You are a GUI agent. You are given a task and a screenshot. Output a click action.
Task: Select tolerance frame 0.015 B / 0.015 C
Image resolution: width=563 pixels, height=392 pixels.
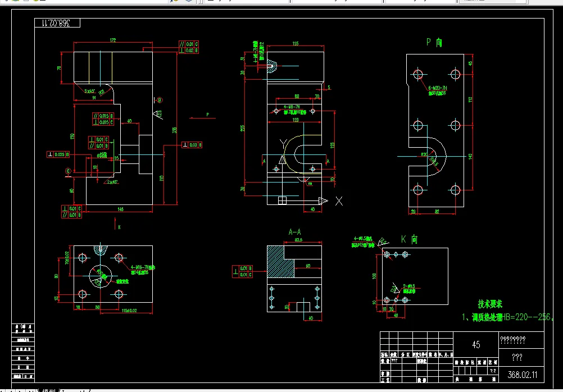click(103, 119)
